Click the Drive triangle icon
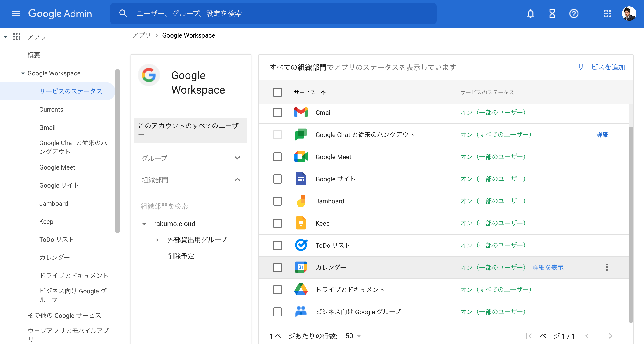This screenshot has height=344, width=644. [x=301, y=290]
